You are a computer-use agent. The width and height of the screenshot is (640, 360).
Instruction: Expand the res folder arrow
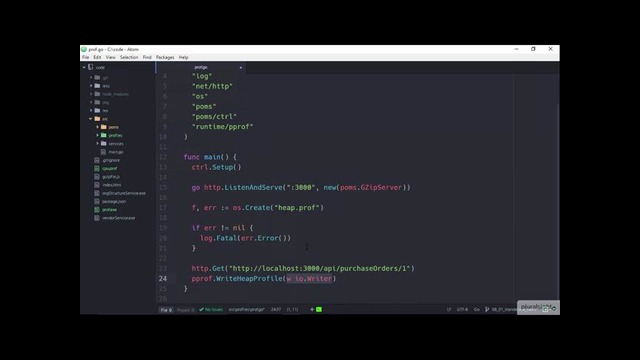91,110
